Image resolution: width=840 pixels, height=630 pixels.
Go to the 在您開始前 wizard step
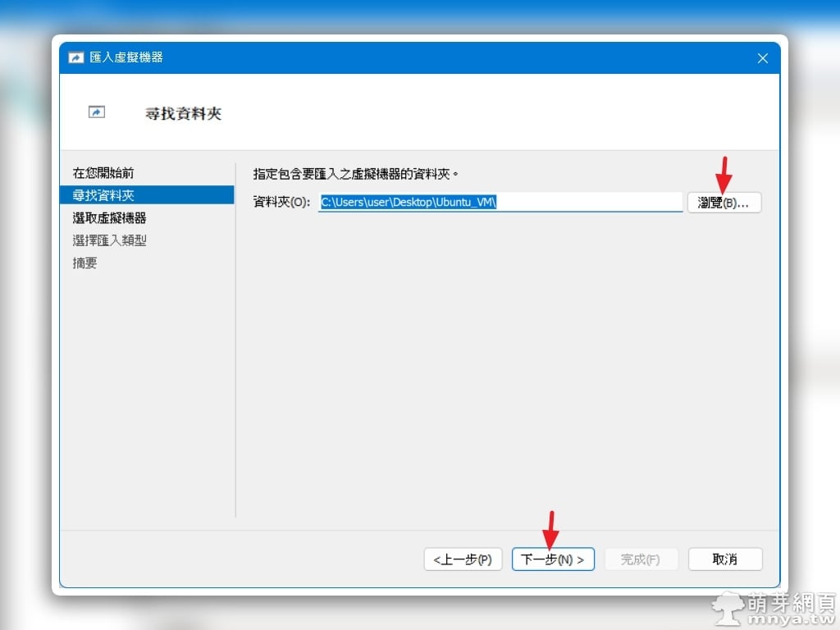[103, 173]
